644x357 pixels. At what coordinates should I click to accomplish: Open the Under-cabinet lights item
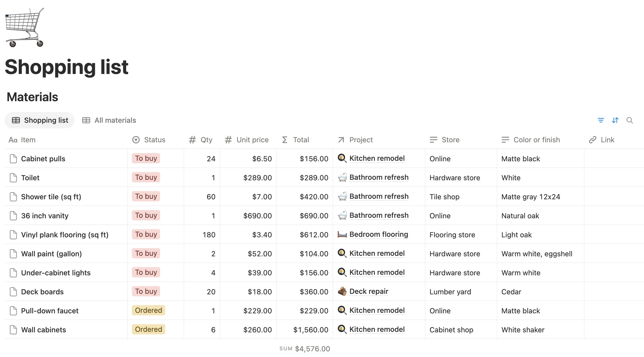click(56, 273)
